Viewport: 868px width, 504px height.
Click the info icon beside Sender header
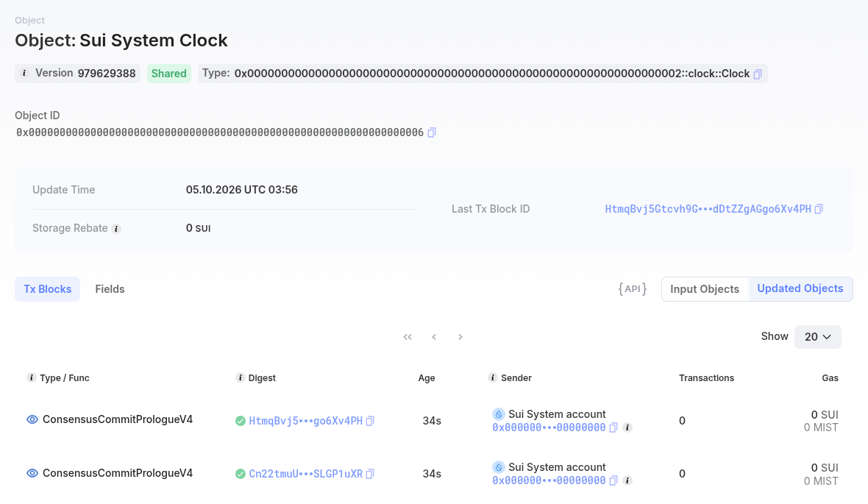tap(493, 377)
